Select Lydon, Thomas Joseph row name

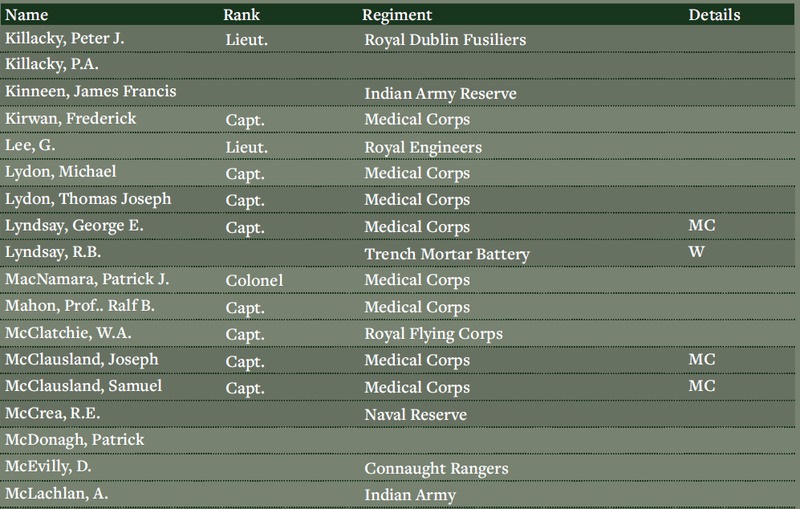tap(88, 199)
